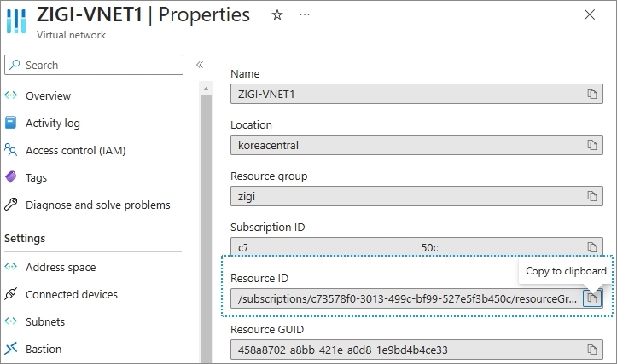
Task: Click the Access control people icon
Action: click(10, 150)
